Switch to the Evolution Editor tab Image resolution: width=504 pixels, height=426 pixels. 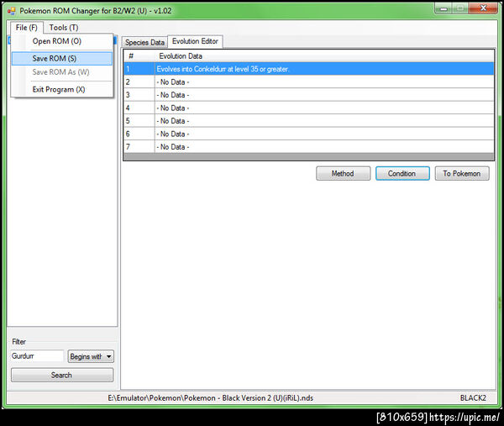point(195,41)
